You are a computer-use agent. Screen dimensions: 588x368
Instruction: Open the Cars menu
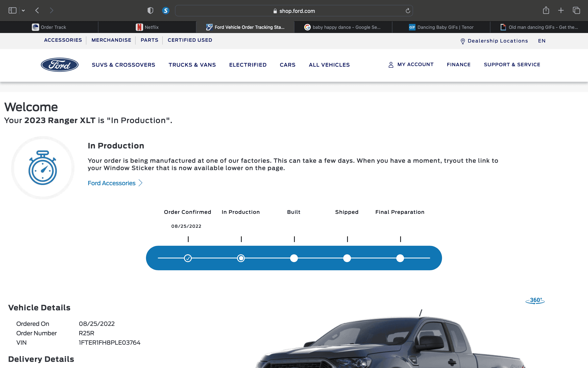[x=287, y=65]
